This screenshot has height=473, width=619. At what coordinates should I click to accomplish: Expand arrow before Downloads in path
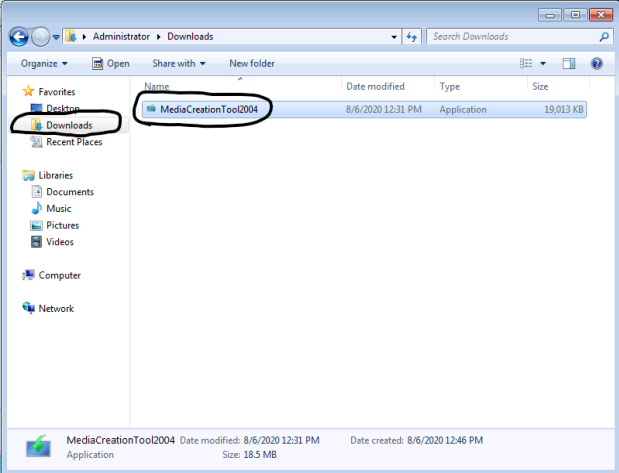pos(159,37)
